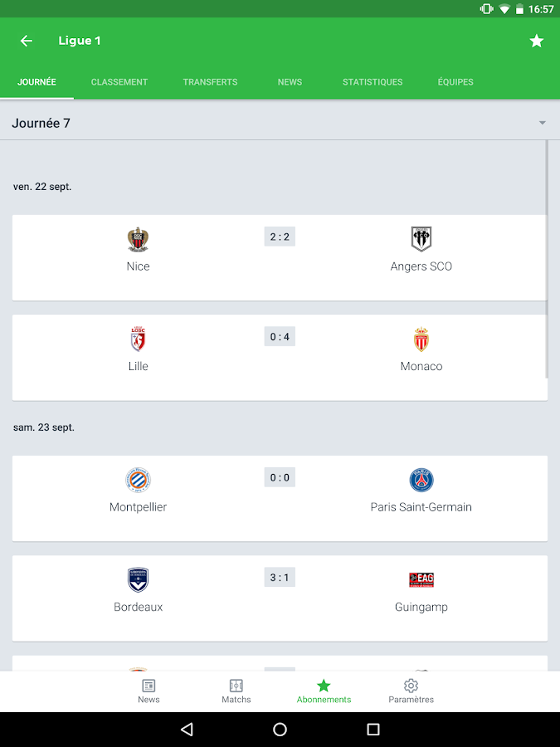Switch to the ÉQUIPES tab
The width and height of the screenshot is (560, 747).
pyautogui.click(x=455, y=82)
